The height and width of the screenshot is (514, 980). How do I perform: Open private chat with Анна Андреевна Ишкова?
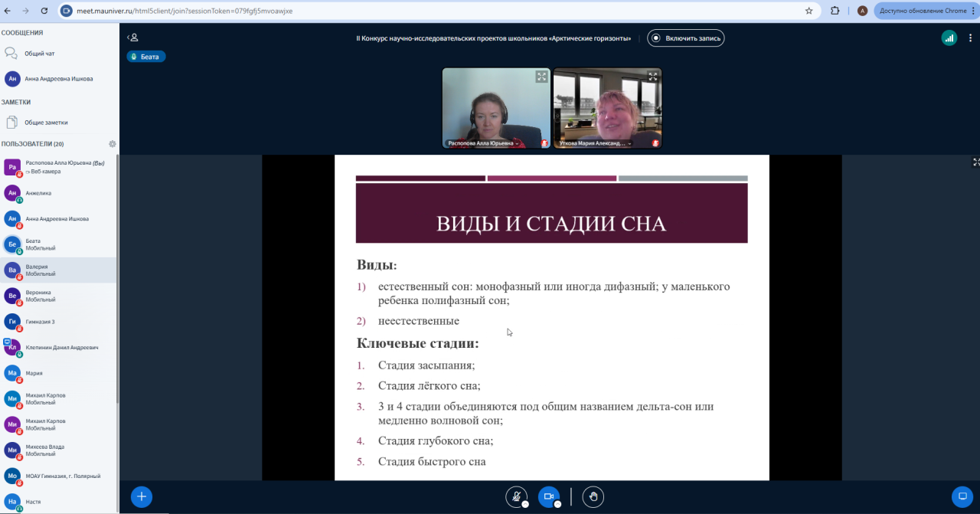[58, 79]
